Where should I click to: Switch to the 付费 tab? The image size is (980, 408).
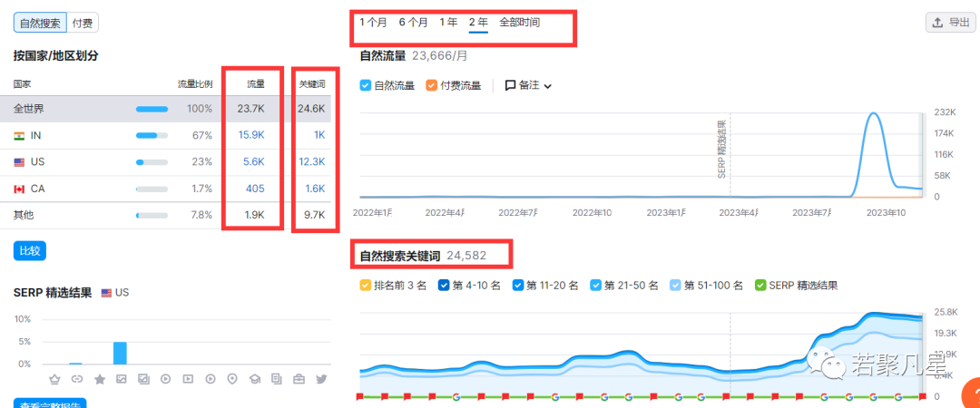pos(83,23)
